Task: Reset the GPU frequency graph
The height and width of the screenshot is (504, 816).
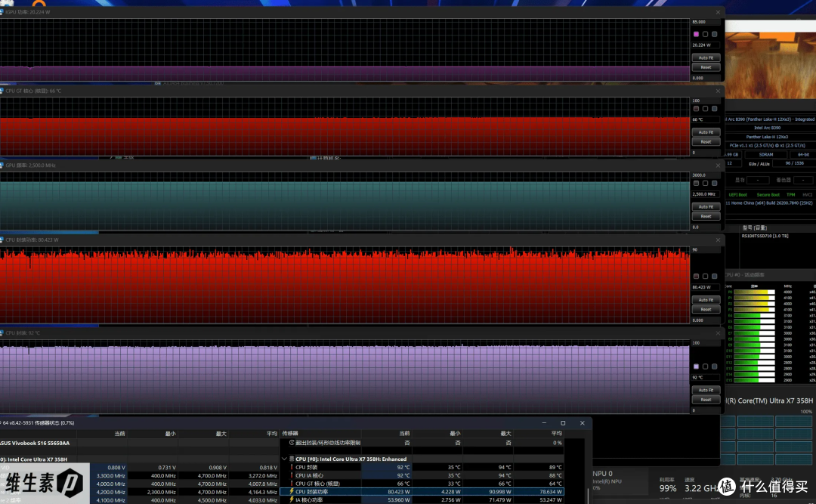Action: [x=706, y=216]
